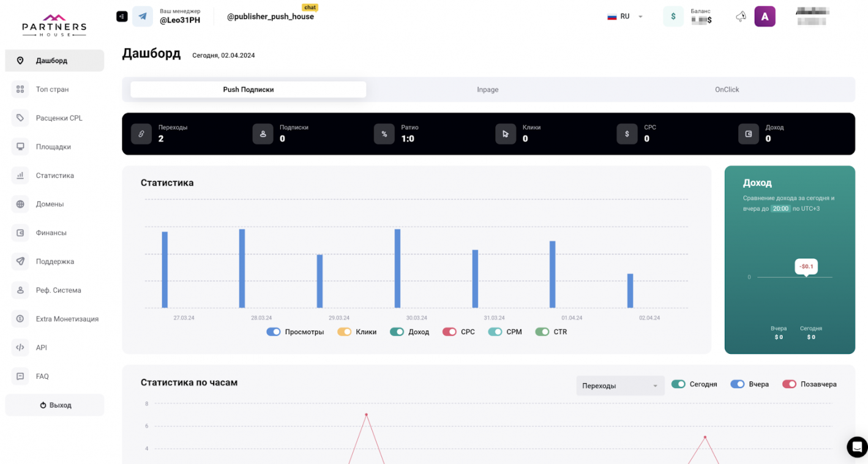The height and width of the screenshot is (464, 868).
Task: Click the blue bar for 02.04.24
Action: (x=630, y=291)
